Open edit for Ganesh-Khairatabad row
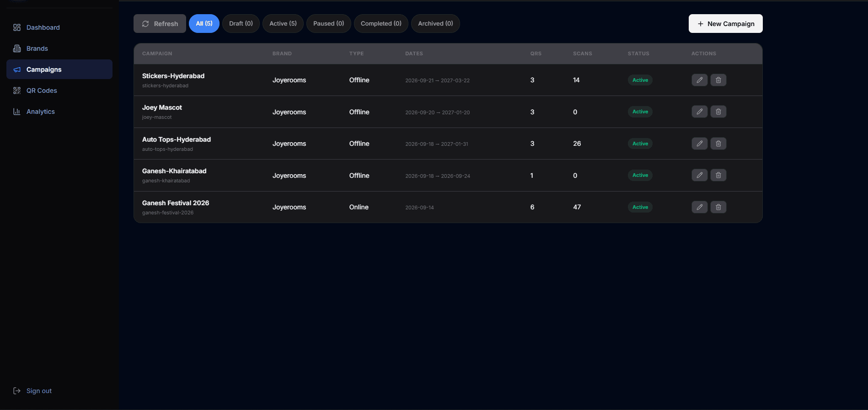The width and height of the screenshot is (868, 410). (x=700, y=175)
